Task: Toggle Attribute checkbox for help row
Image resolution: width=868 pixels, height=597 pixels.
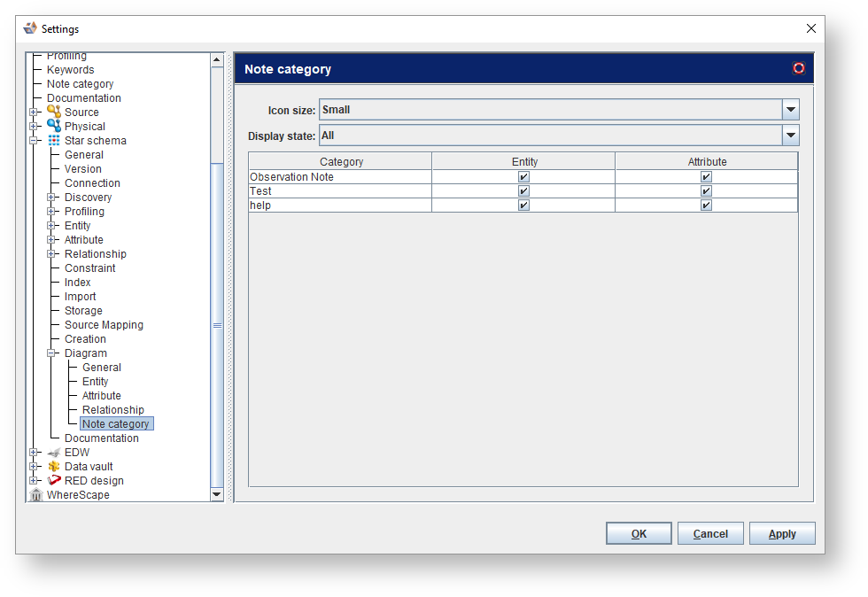Action: click(706, 205)
